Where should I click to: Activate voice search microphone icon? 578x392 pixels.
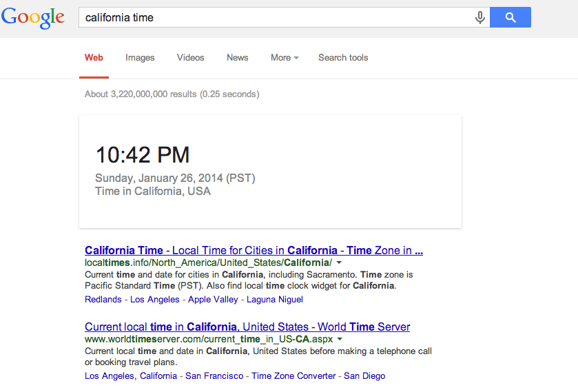click(x=479, y=17)
